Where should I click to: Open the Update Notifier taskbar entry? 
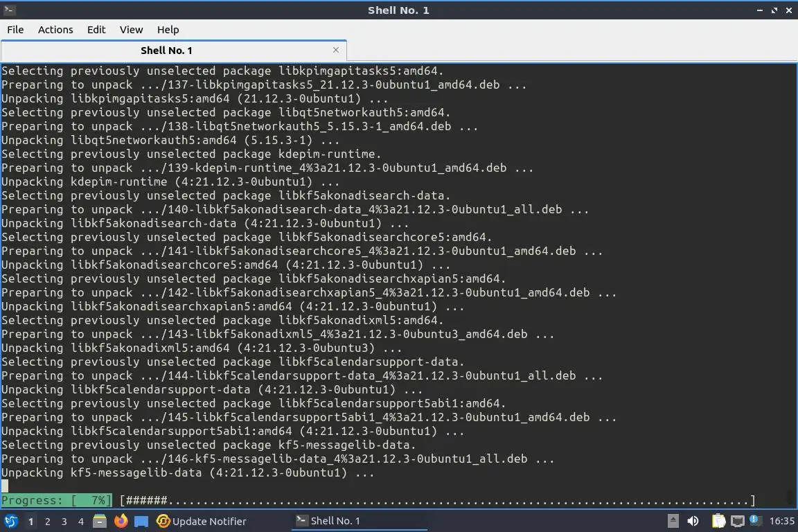pyautogui.click(x=201, y=522)
